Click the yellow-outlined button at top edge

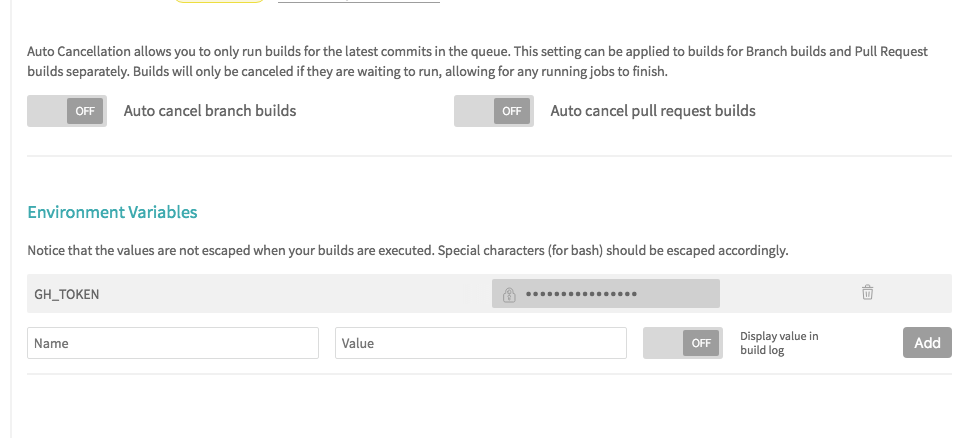(x=219, y=1)
